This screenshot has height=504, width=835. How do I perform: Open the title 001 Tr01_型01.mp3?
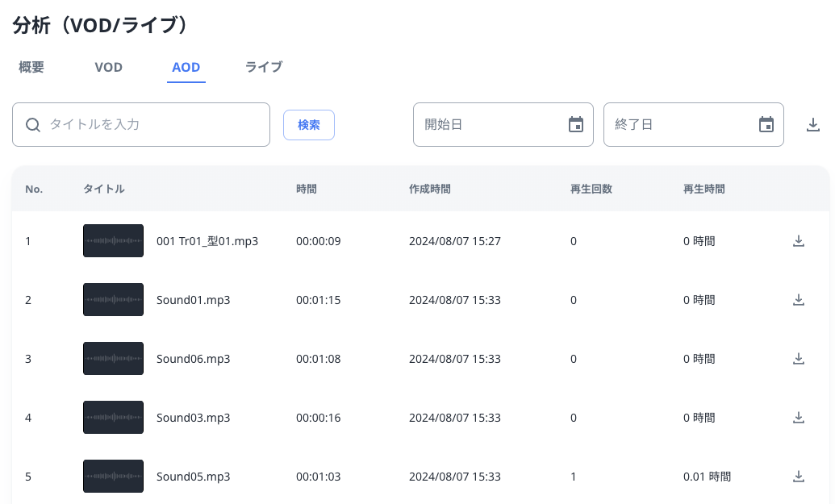click(x=207, y=240)
